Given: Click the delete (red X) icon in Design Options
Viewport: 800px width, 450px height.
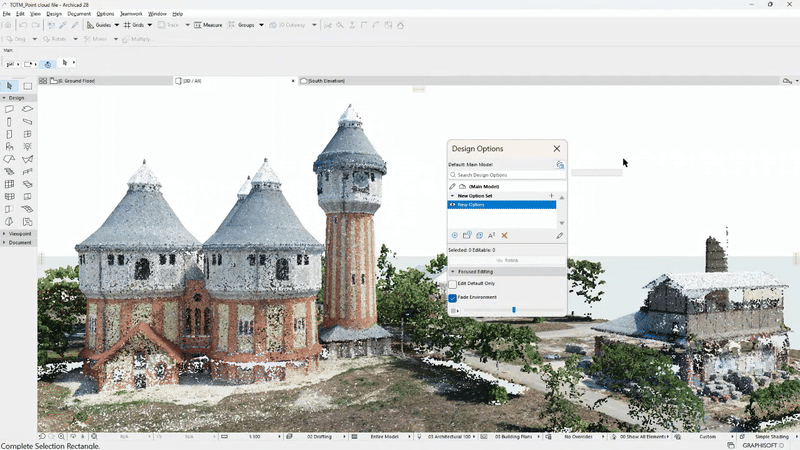Looking at the screenshot, I should click(x=505, y=235).
